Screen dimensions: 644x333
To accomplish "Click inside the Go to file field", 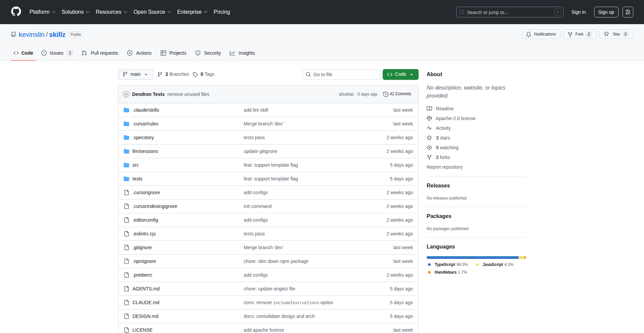I will click(341, 74).
